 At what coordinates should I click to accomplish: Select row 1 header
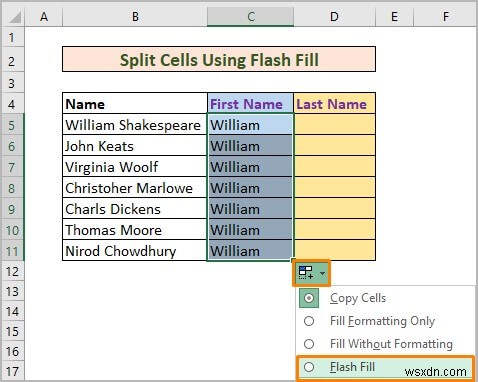(x=13, y=37)
